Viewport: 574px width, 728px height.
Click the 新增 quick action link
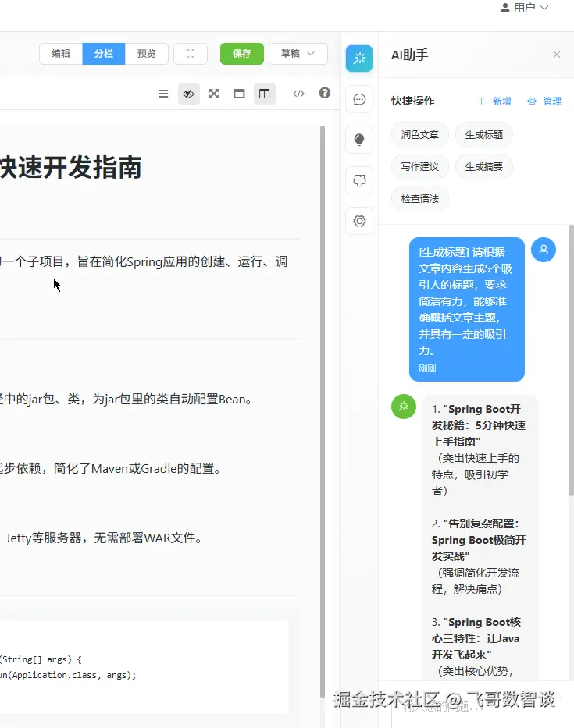tap(494, 101)
